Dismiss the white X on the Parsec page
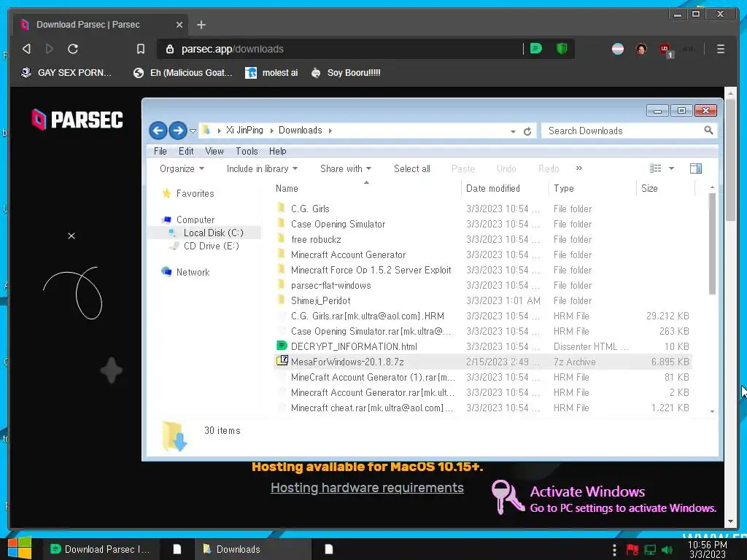Viewport: 747px width, 560px height. pos(71,236)
